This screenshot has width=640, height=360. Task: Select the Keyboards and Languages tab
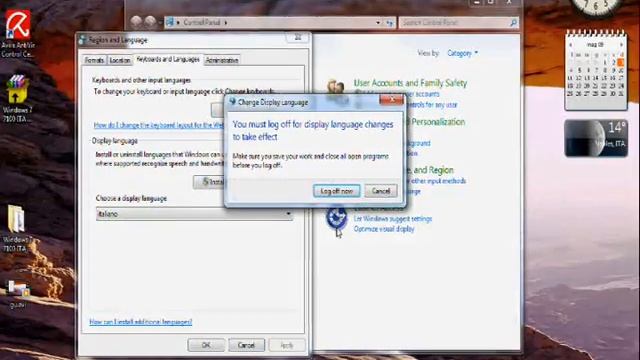(168, 59)
